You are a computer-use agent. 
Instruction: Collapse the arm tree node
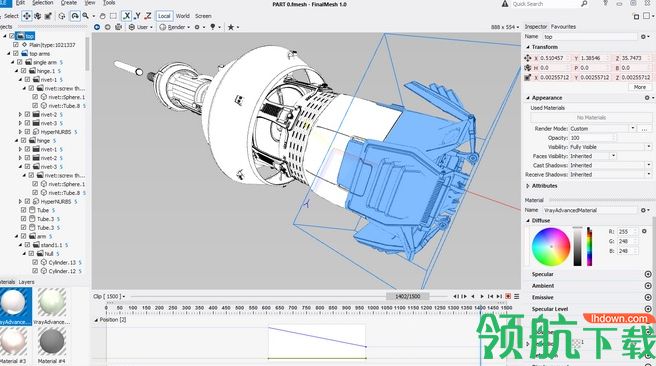16,236
